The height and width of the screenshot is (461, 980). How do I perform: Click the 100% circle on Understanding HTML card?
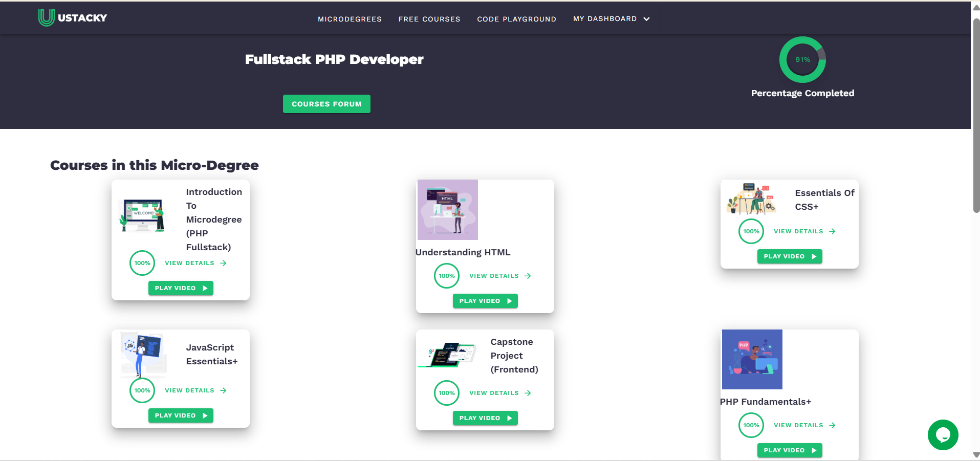[447, 276]
